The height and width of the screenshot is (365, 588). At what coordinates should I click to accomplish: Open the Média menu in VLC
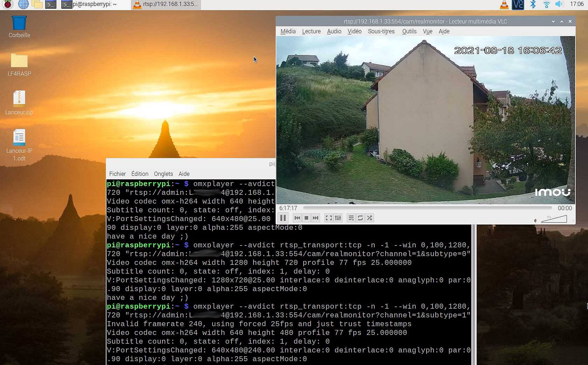pyautogui.click(x=288, y=31)
